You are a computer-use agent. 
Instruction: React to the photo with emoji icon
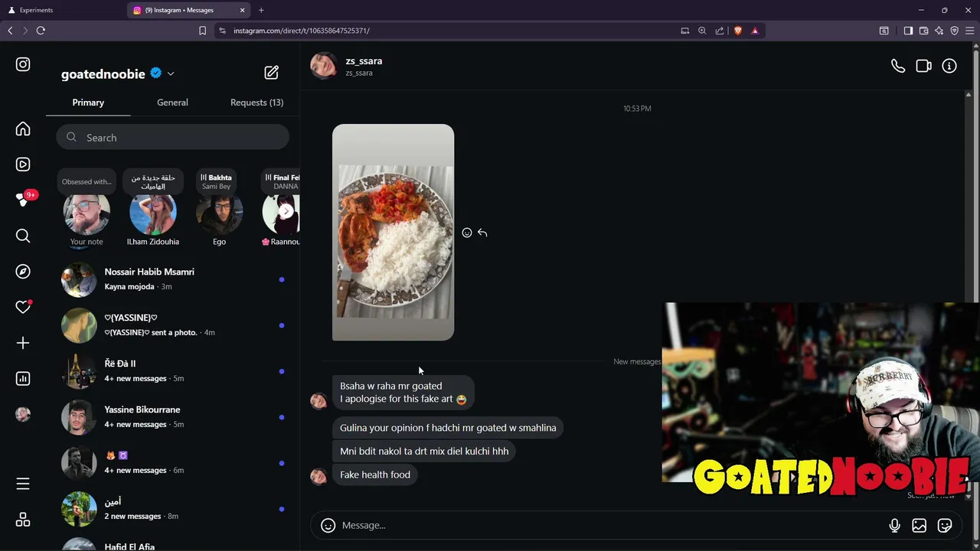(467, 233)
